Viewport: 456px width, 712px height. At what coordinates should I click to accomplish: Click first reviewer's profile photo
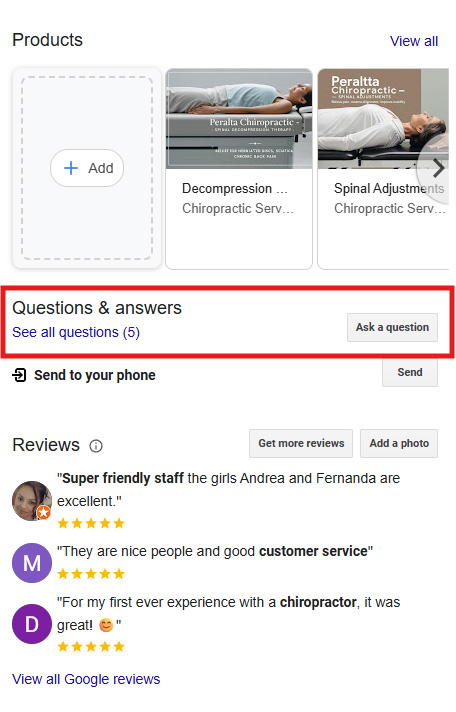coord(31,500)
